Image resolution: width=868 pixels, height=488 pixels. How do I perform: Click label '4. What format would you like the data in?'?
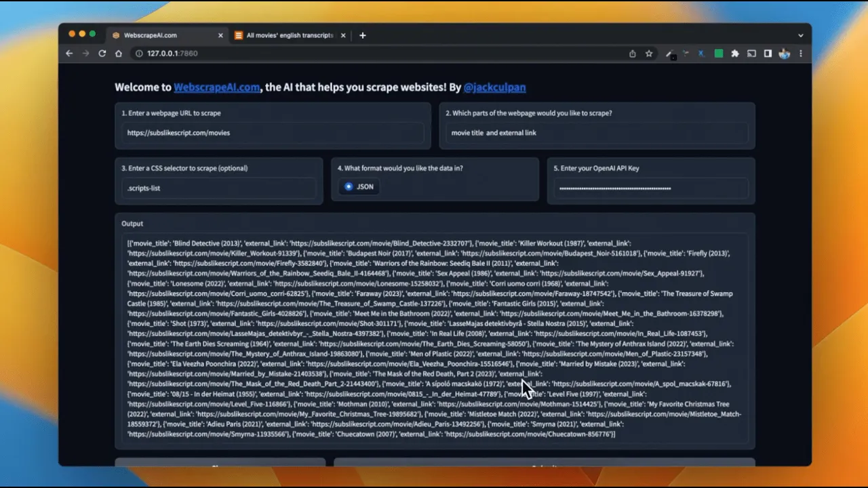click(400, 168)
